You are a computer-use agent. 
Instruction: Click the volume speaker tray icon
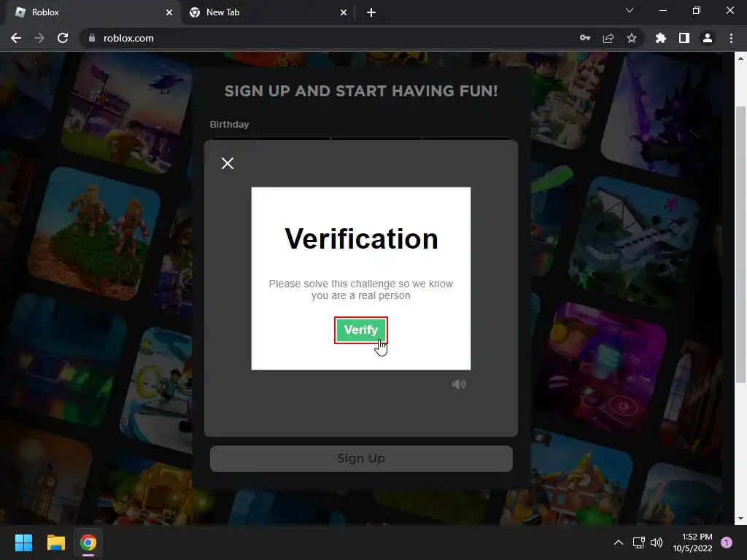point(657,542)
